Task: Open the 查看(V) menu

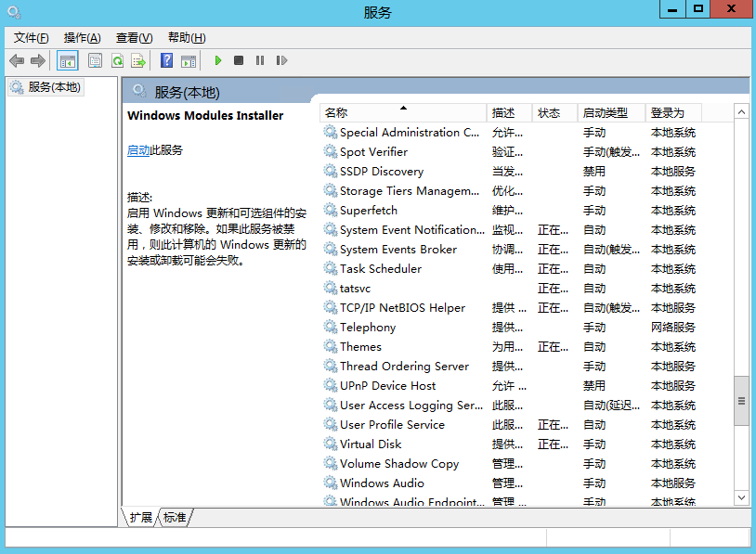Action: click(134, 37)
